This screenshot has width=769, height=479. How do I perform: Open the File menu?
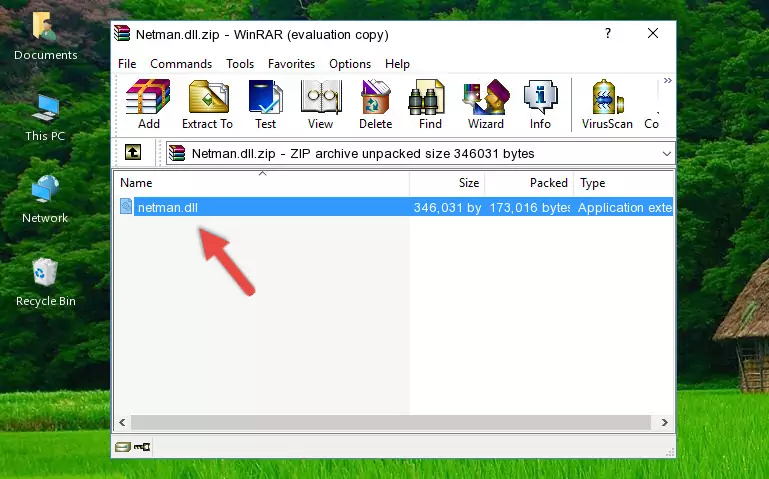[x=127, y=64]
